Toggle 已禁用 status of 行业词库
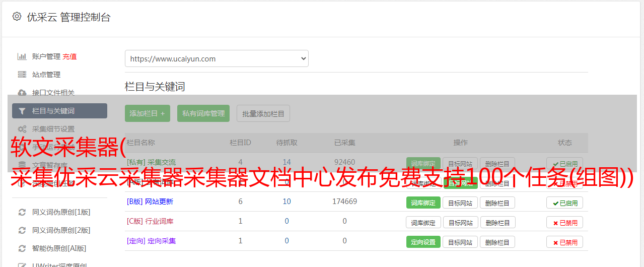 pos(565,222)
